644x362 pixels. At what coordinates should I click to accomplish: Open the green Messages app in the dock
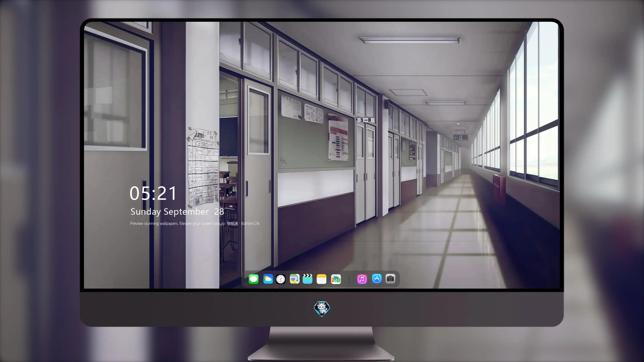(x=254, y=279)
